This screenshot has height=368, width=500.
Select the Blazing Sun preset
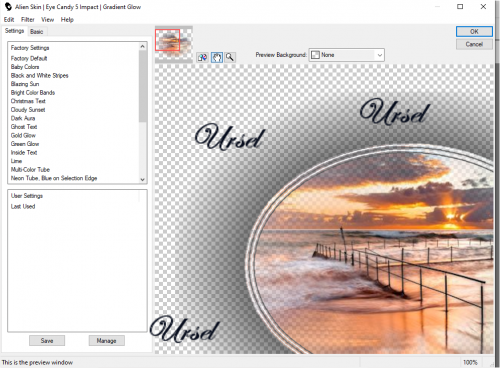pos(25,84)
